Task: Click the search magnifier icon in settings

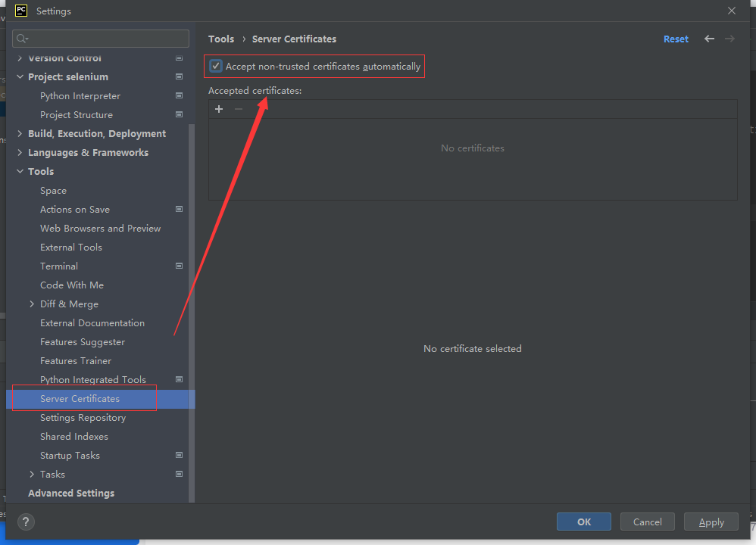Action: point(21,39)
